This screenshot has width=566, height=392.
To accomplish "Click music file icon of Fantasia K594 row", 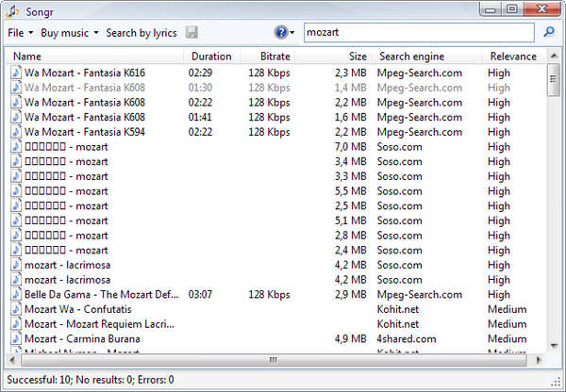I will point(15,132).
